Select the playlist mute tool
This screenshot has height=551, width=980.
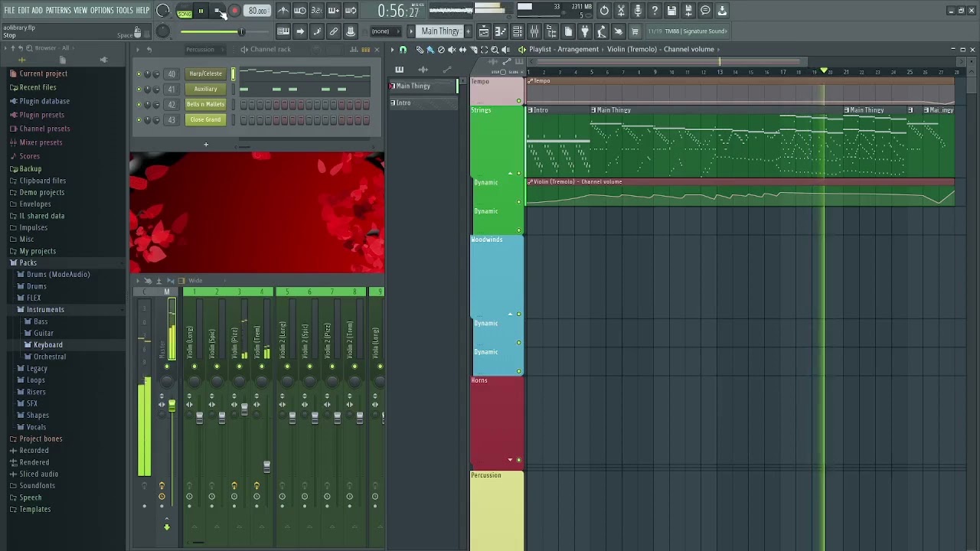point(452,50)
